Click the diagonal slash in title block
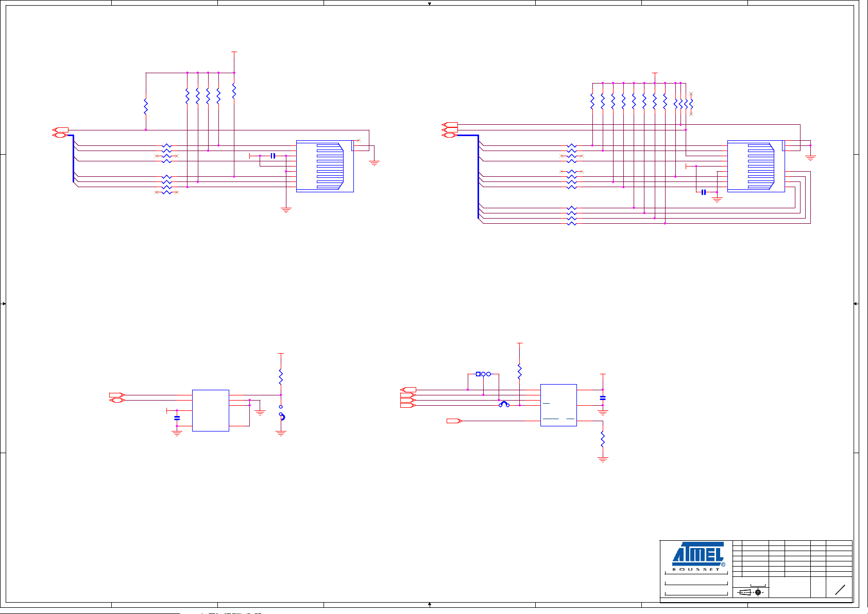The width and height of the screenshot is (868, 614). [x=840, y=590]
